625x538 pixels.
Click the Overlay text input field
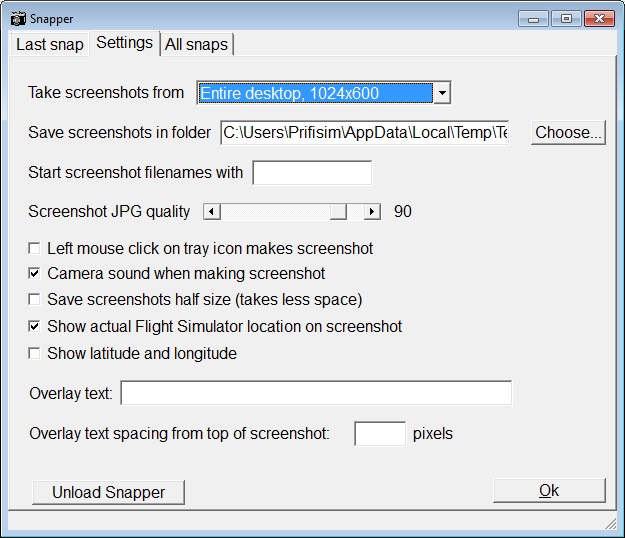(316, 393)
